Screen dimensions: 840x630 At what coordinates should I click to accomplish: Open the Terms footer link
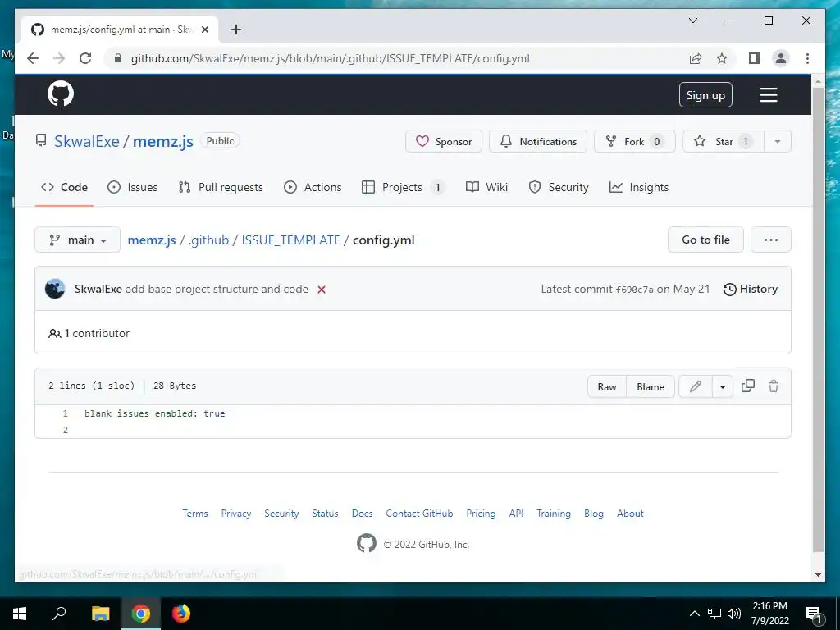[195, 514]
